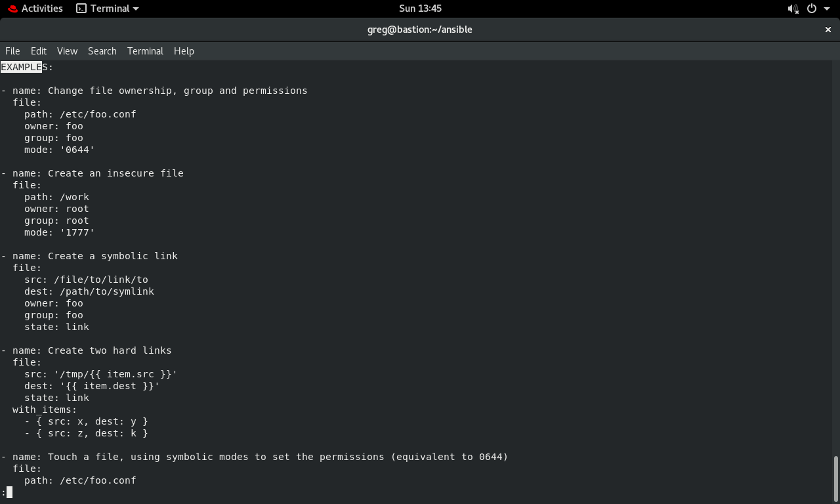The height and width of the screenshot is (504, 840).
Task: Open Activities overview
Action: coord(42,9)
